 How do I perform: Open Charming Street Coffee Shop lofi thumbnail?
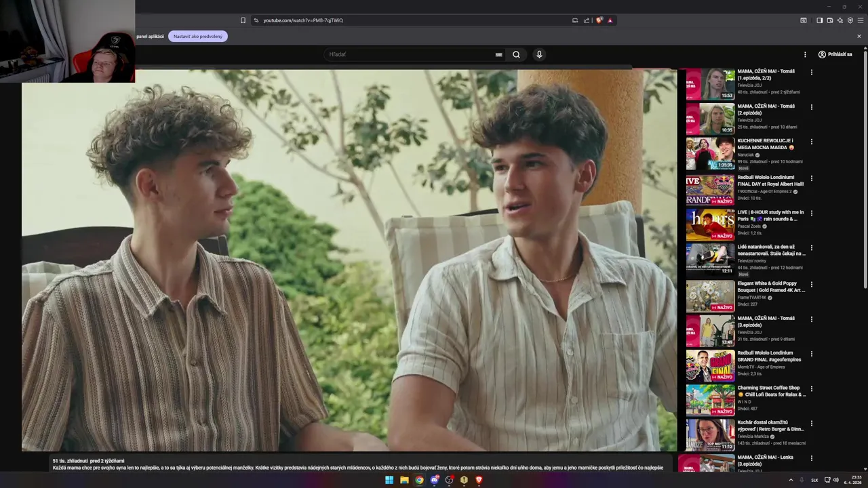[710, 400]
